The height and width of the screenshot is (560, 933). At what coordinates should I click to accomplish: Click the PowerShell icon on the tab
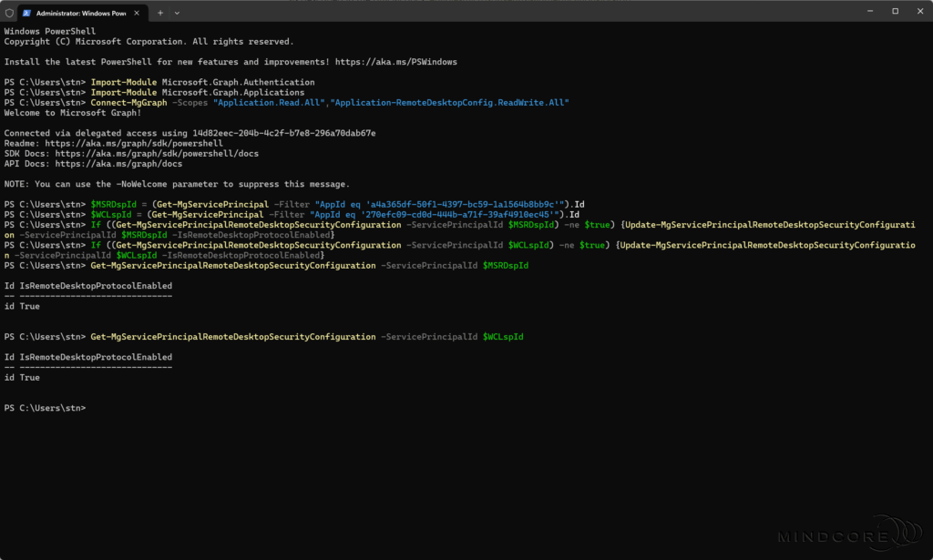(26, 13)
